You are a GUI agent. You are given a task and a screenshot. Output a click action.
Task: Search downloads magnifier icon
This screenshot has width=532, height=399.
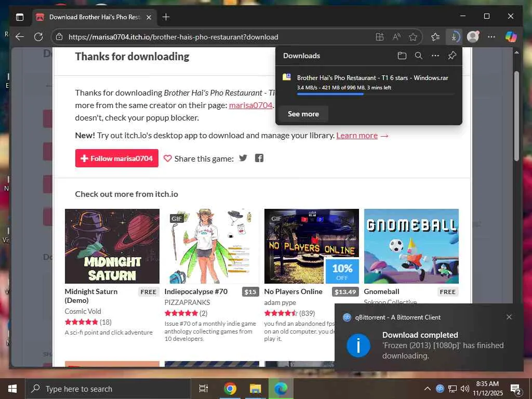click(x=419, y=56)
